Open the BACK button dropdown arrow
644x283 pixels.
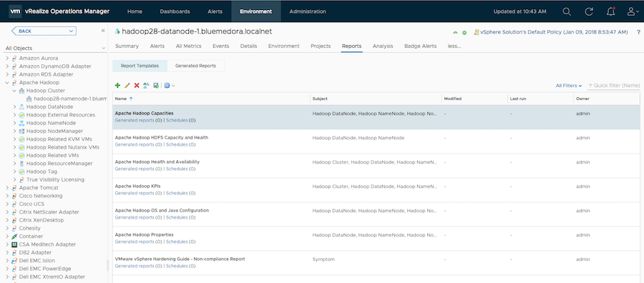pos(72,31)
